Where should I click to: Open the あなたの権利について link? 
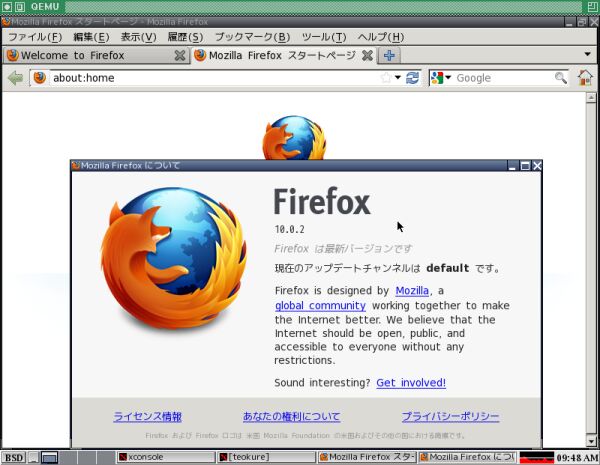pyautogui.click(x=292, y=416)
